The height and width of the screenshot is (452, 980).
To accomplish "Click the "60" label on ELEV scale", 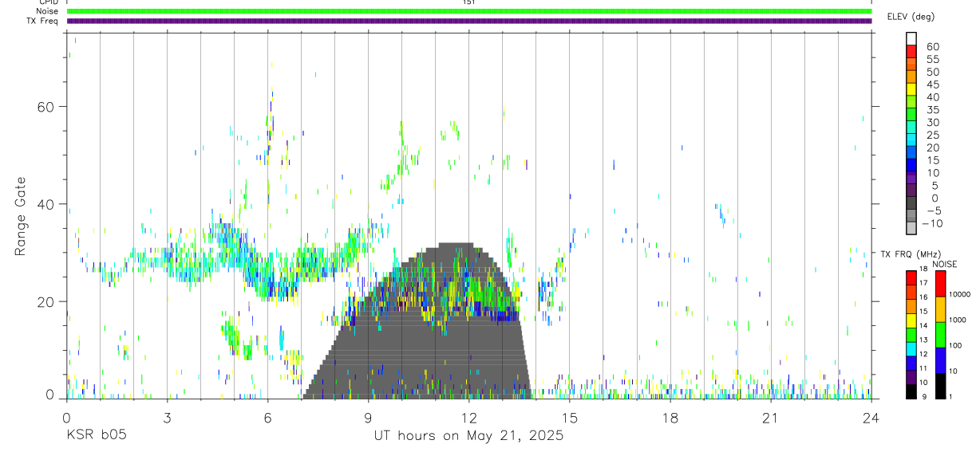I will (932, 47).
